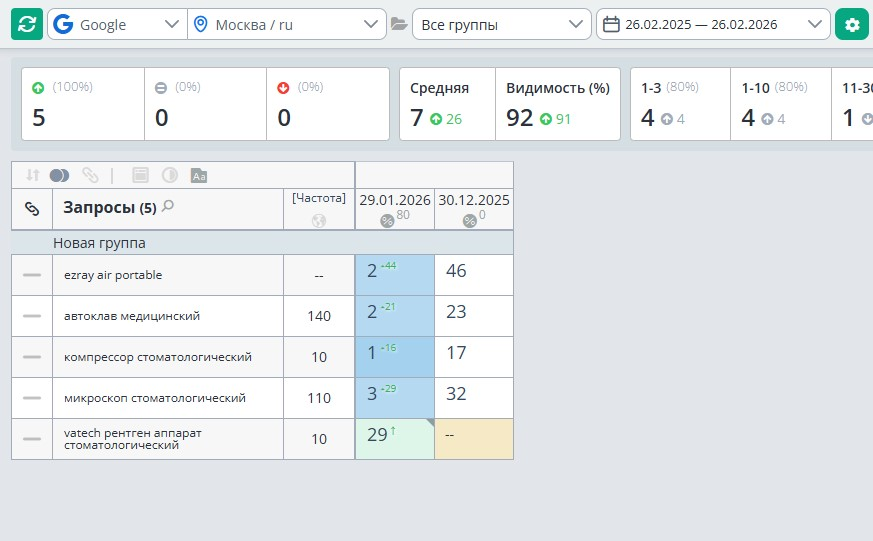
Task: Select vatech рентген аппарат стоматологический query
Action: (133, 439)
